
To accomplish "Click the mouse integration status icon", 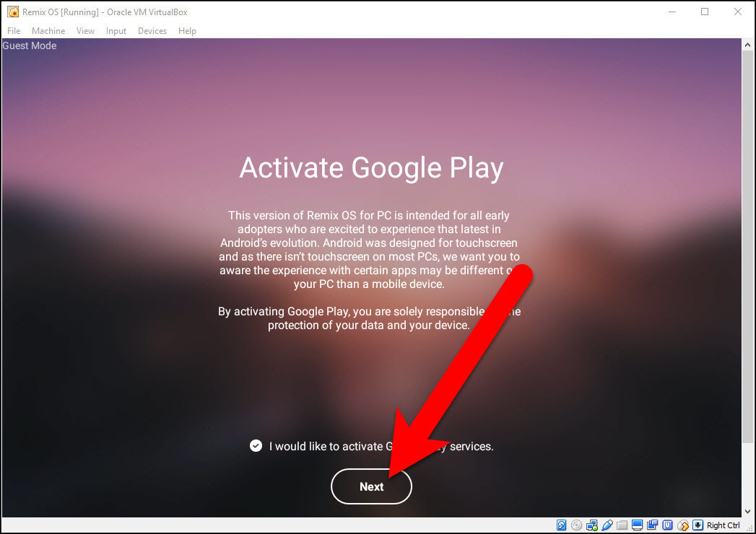I will point(683,525).
